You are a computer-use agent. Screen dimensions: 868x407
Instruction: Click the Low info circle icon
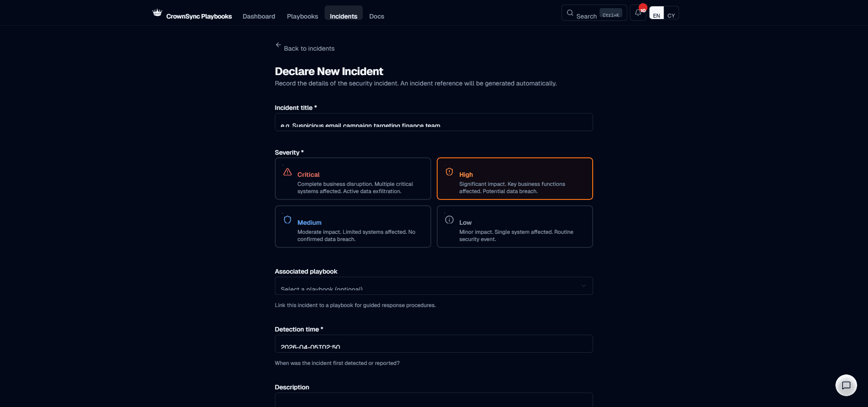point(449,220)
